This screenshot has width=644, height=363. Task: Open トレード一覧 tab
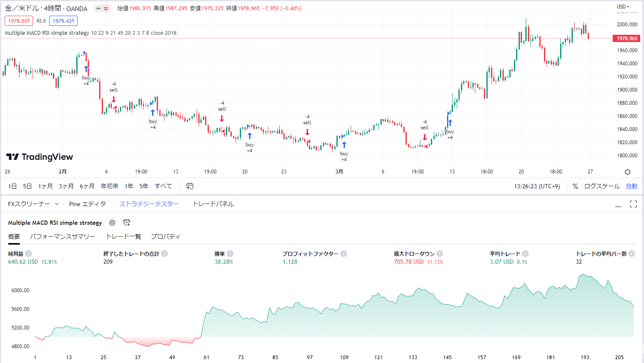click(x=123, y=237)
